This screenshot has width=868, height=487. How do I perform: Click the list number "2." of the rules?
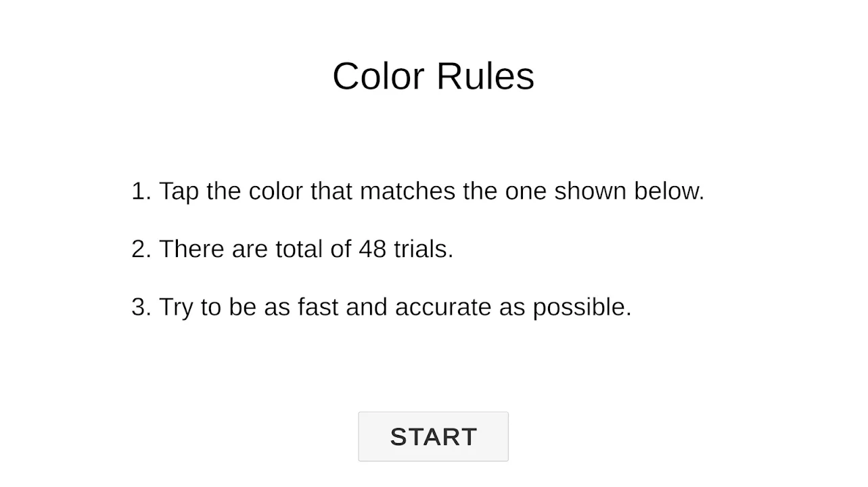[141, 249]
